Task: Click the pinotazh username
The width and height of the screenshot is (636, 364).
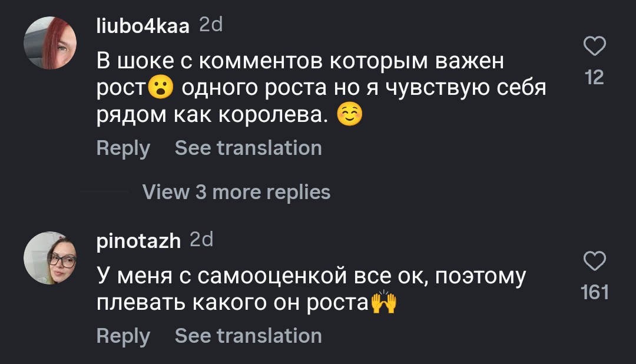Action: point(138,241)
